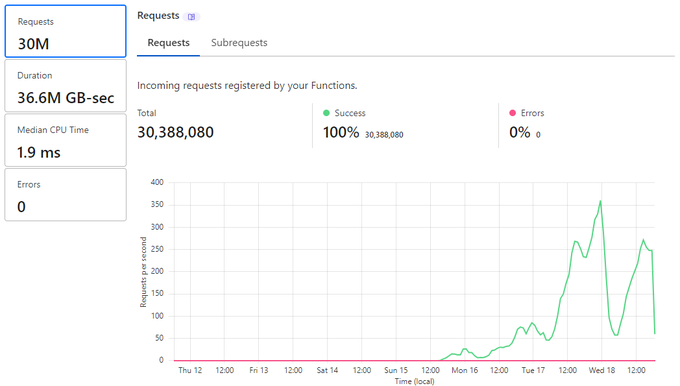Click the 100% success percentage
Screen dimensions: 680x386
[x=341, y=132]
